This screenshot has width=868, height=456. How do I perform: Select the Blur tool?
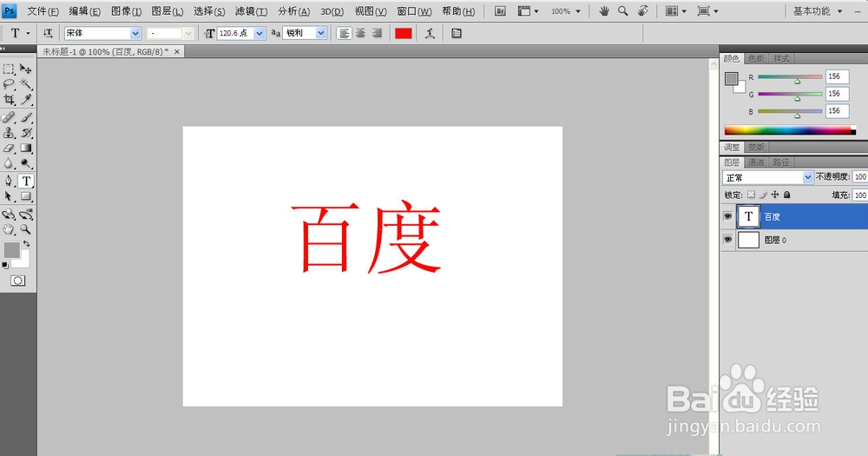tap(9, 163)
